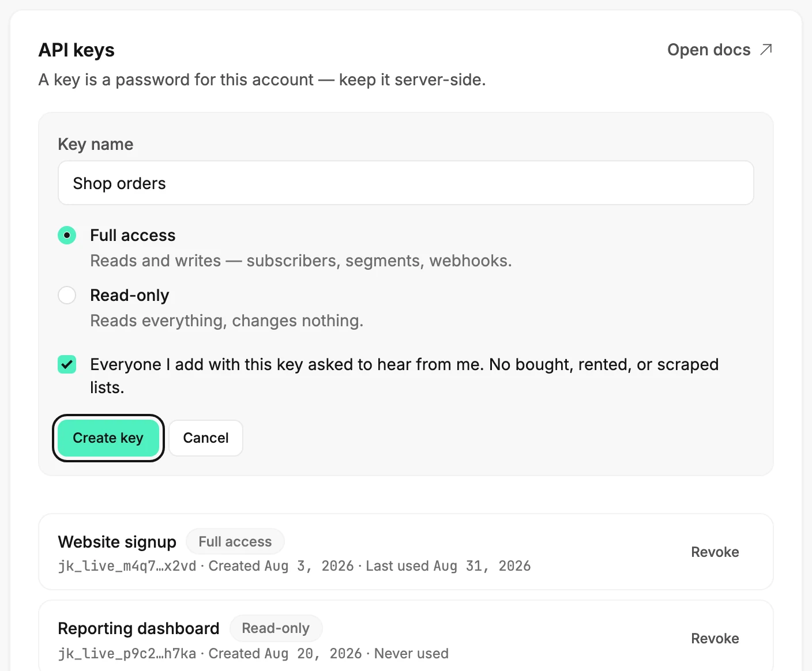Click 'Reads and writes — subscribers, segments, webhooks.' description
Viewport: 812px width, 671px height.
click(301, 261)
